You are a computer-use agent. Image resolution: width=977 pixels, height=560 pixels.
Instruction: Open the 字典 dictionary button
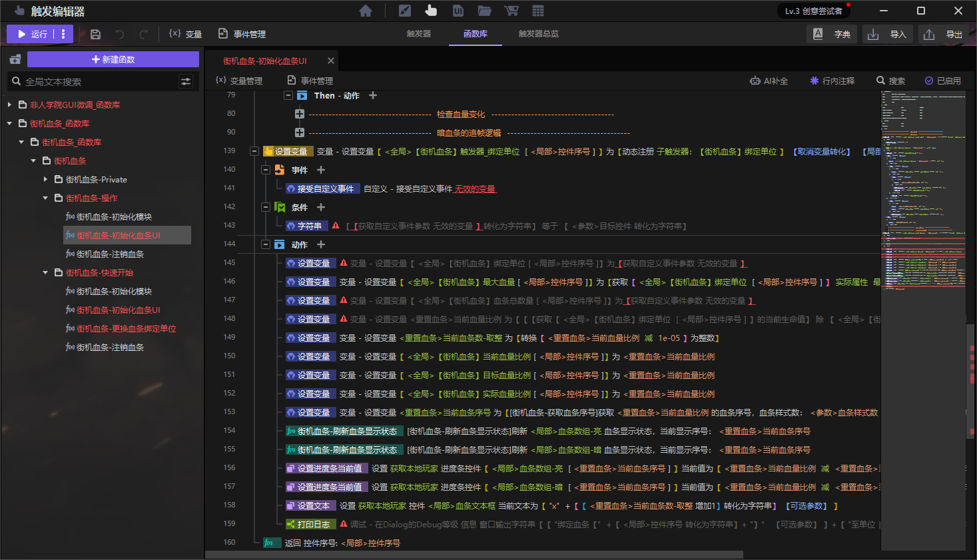pyautogui.click(x=832, y=34)
